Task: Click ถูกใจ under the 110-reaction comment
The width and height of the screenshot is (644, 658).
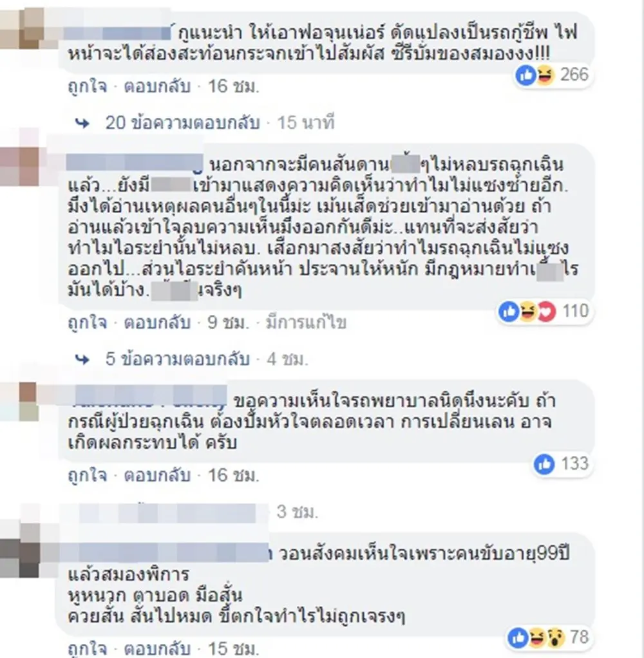Action: pyautogui.click(x=88, y=323)
